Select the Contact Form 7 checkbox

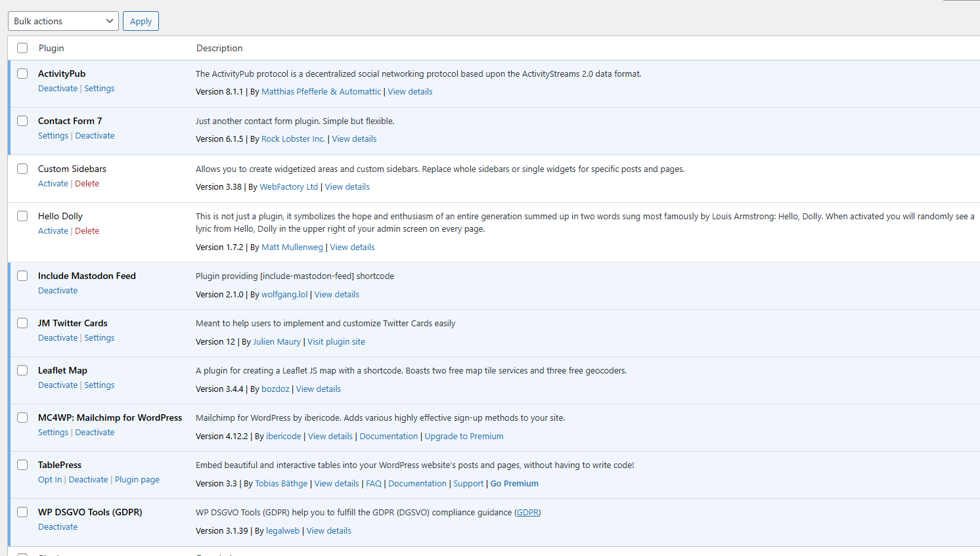tap(22, 121)
